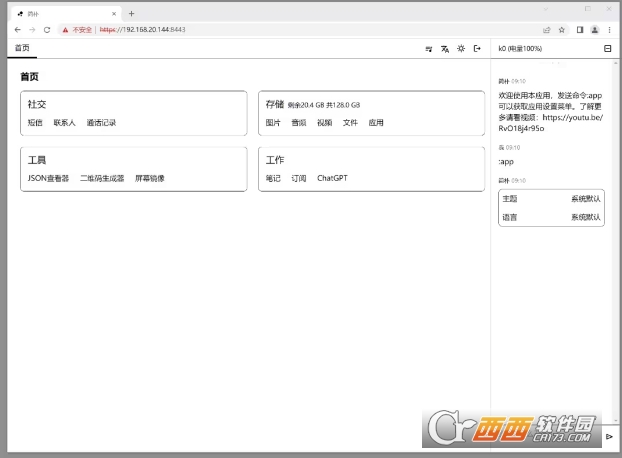
Task: Collapse the chat panel with box icon
Action: (607, 48)
